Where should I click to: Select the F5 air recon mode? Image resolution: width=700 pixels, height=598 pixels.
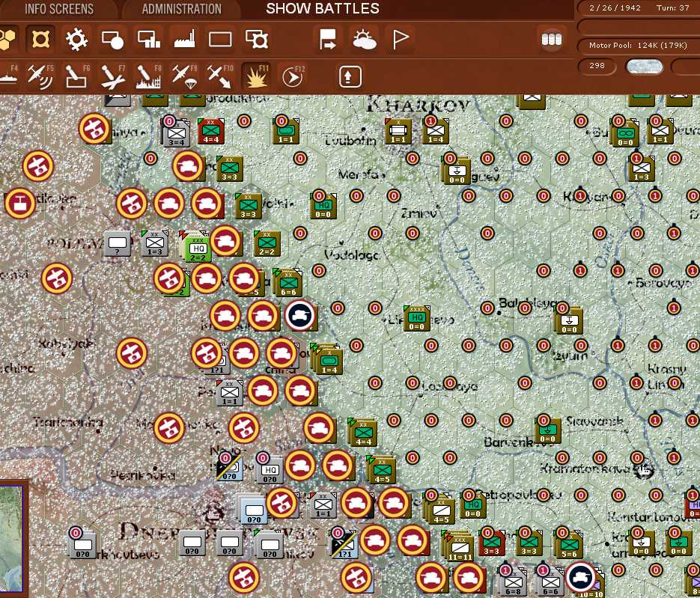tap(40, 76)
